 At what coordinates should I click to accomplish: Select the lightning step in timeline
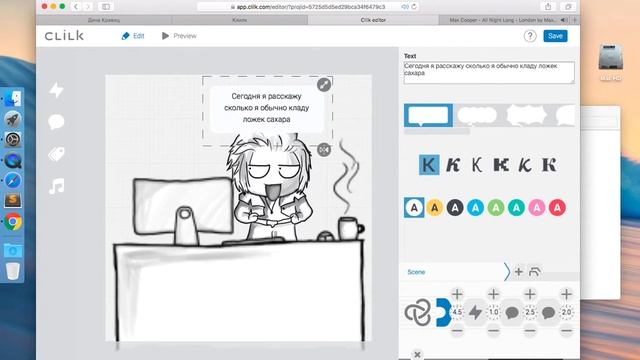(x=476, y=312)
